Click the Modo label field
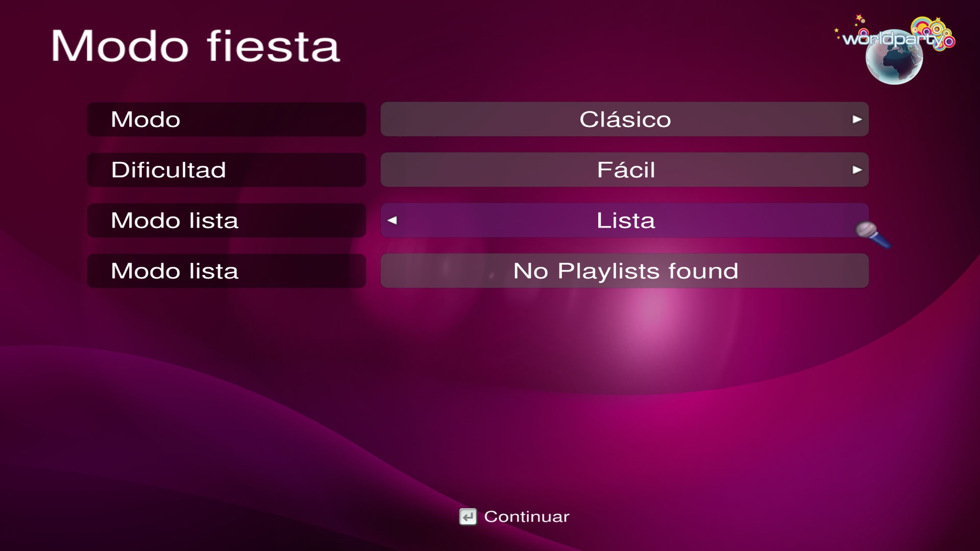Image resolution: width=980 pixels, height=551 pixels. pos(226,119)
